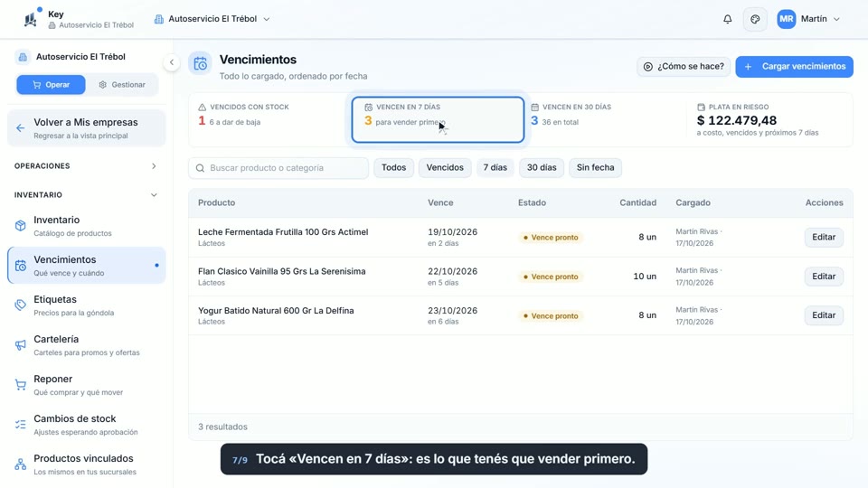Open the theme palette icon
The image size is (868, 488).
coord(755,19)
